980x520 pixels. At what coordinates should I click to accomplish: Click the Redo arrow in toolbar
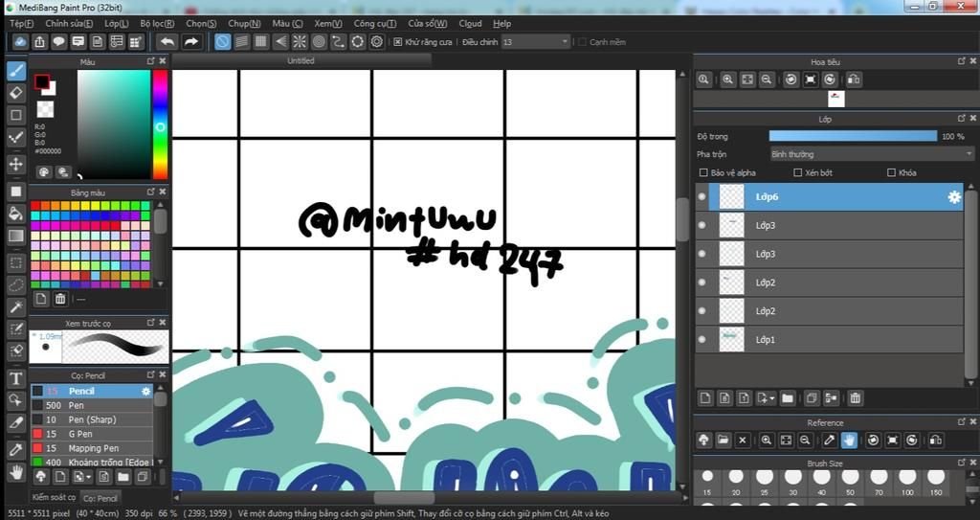tap(191, 42)
